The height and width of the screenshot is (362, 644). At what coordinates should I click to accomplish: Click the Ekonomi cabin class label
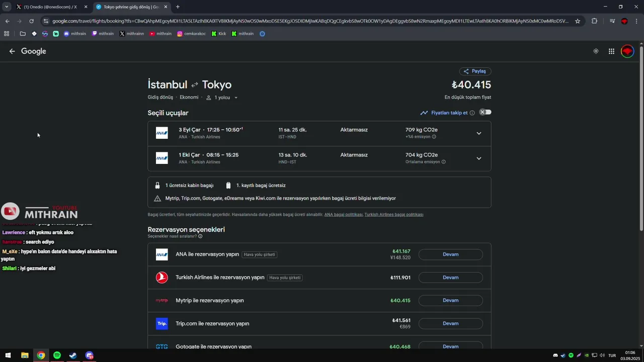(189, 98)
